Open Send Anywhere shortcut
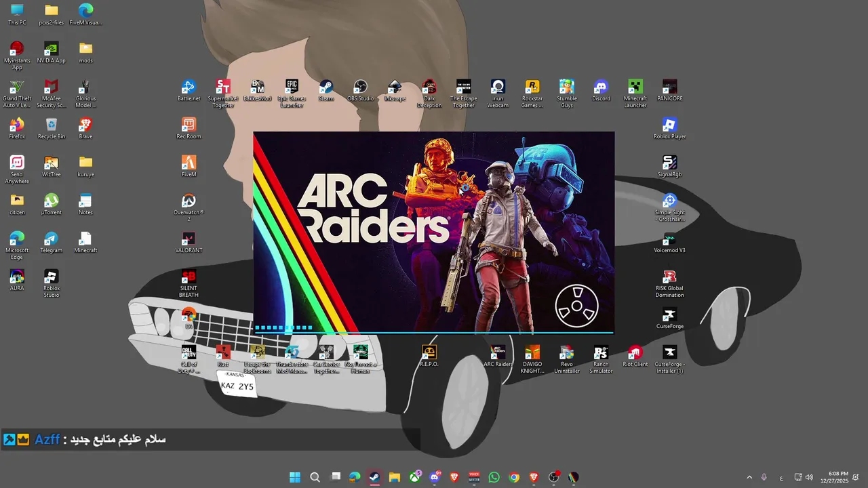The height and width of the screenshot is (488, 868). 17,169
